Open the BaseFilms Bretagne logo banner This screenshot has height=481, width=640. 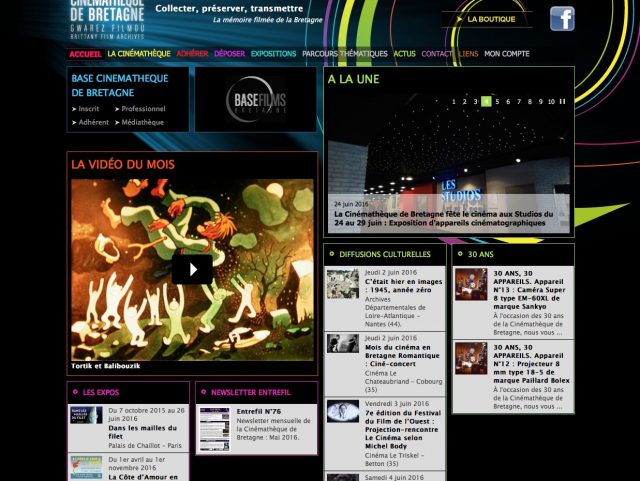tap(256, 99)
